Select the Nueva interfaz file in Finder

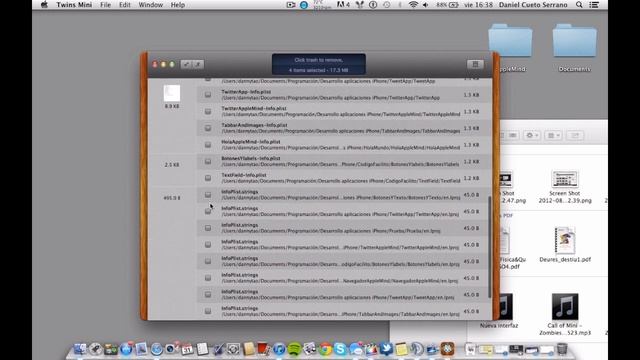[x=500, y=311]
